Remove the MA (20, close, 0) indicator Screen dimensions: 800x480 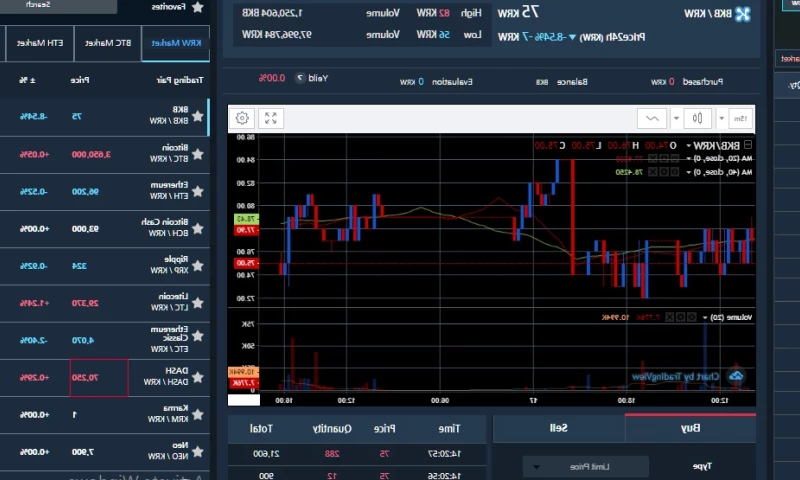653,159
